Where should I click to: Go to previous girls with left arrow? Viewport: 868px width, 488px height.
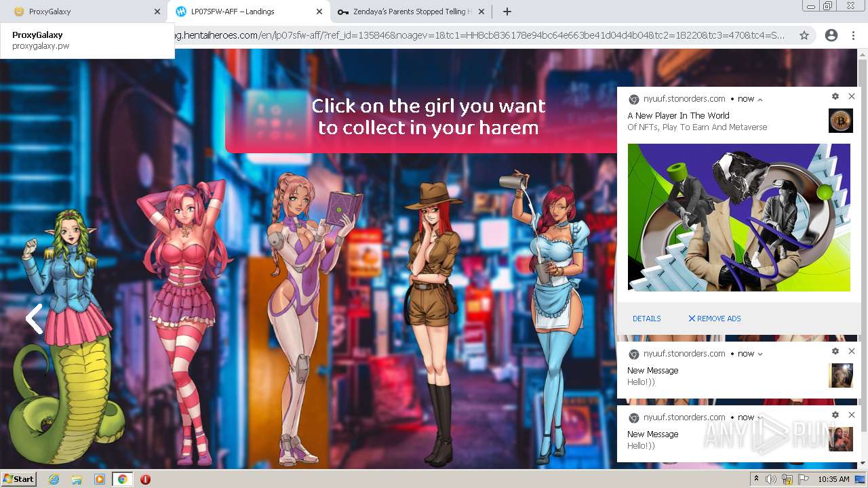tap(34, 319)
